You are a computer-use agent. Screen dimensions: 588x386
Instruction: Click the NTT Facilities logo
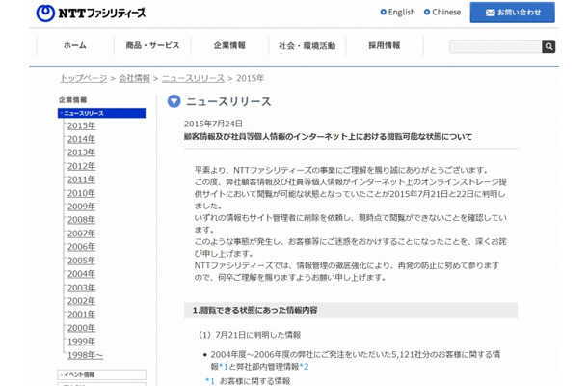[91, 14]
